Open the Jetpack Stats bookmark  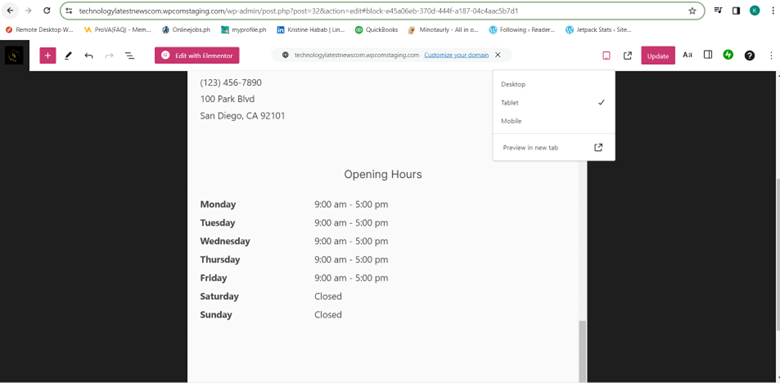[598, 30]
